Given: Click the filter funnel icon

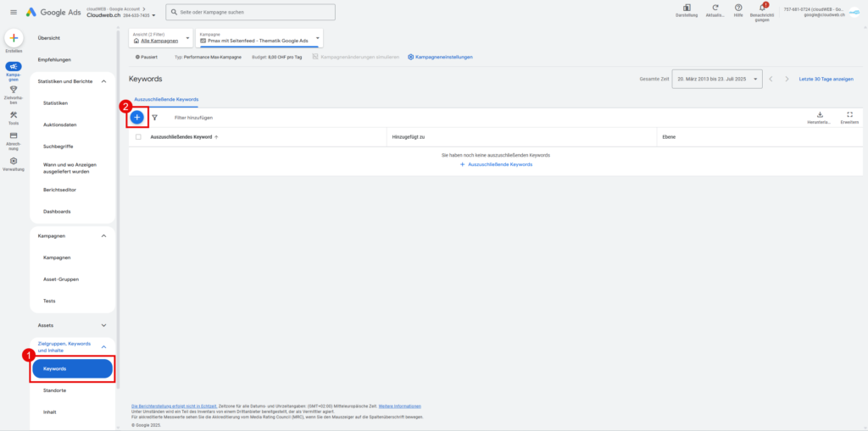Looking at the screenshot, I should click(x=155, y=118).
